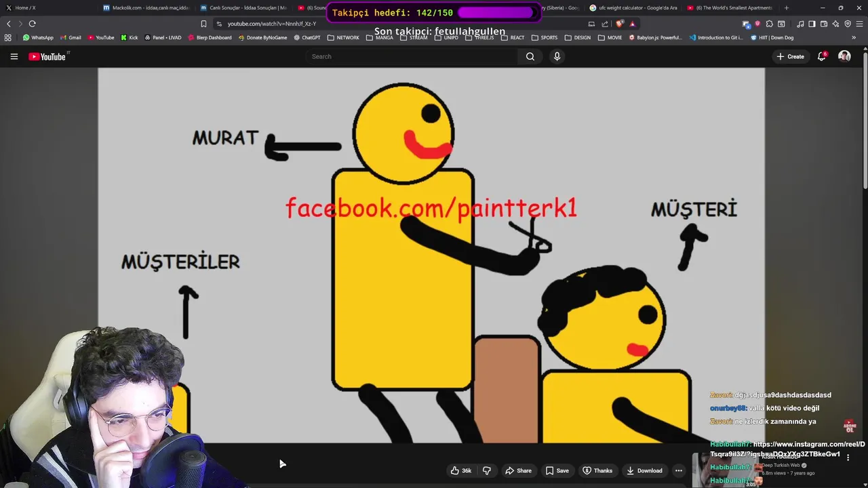Open YouTube notifications bell
This screenshot has width=868, height=488.
click(x=822, y=56)
